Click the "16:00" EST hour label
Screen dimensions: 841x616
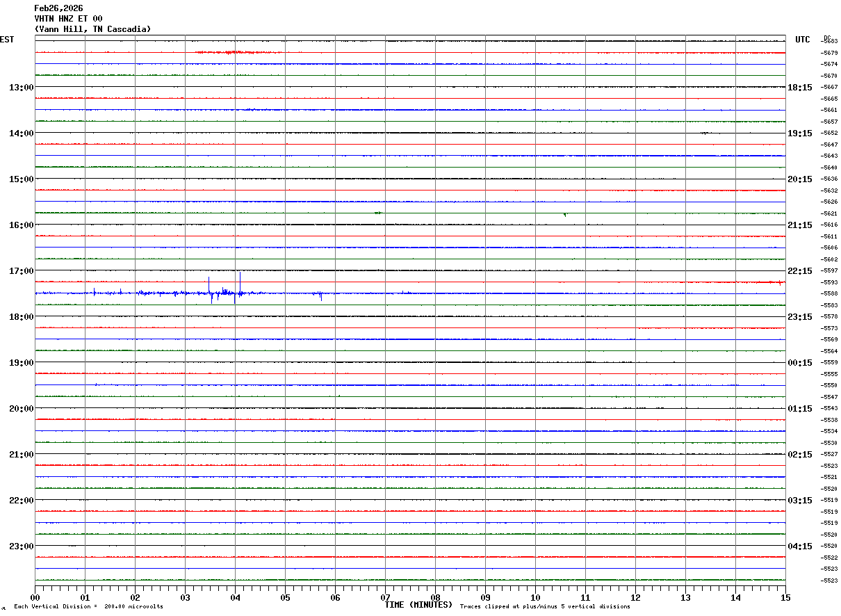[x=21, y=225]
